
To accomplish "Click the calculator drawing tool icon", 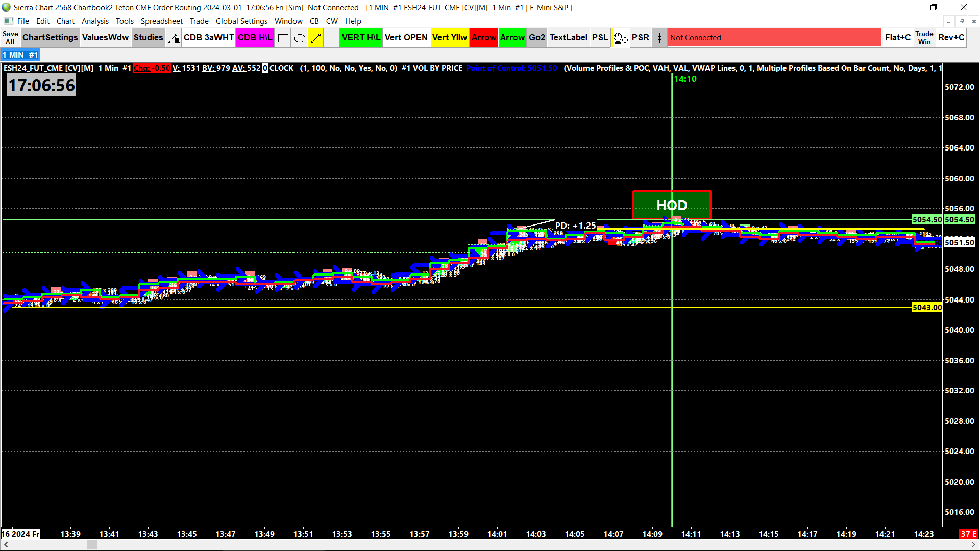I will 174,38.
